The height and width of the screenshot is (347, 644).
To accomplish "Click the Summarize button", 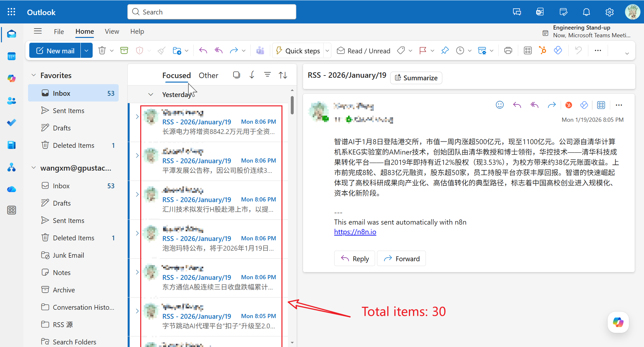I will coord(416,78).
